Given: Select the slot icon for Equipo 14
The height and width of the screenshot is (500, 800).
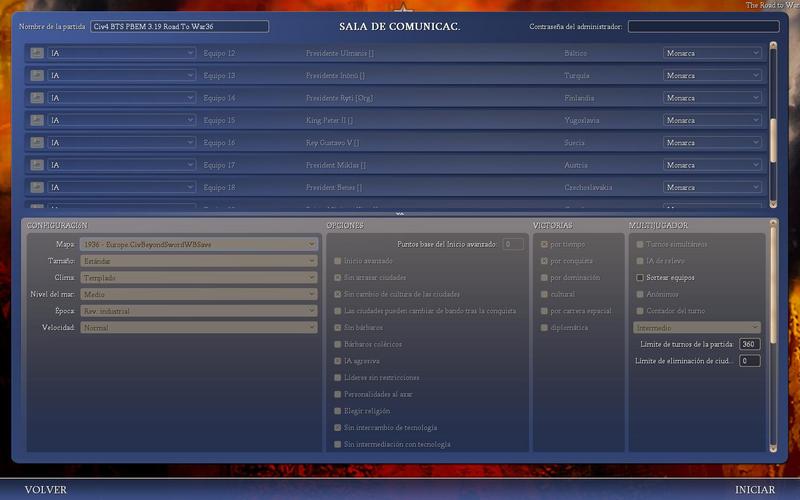Looking at the screenshot, I should point(37,98).
